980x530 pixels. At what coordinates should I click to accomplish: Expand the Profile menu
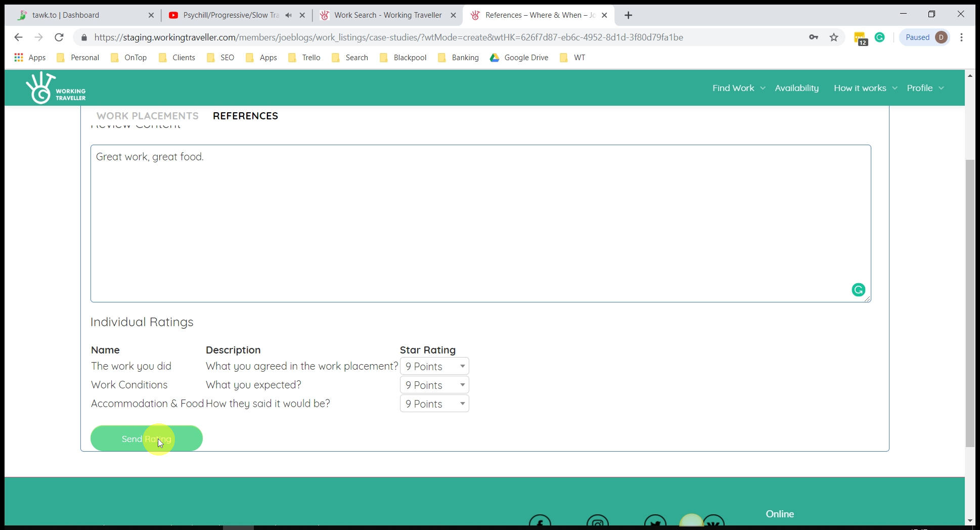coord(925,88)
